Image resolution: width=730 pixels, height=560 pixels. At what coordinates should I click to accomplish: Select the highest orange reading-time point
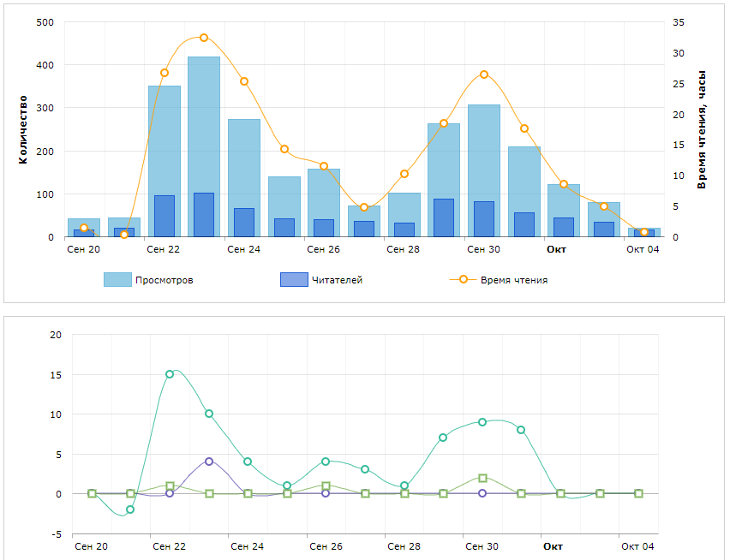(x=204, y=38)
